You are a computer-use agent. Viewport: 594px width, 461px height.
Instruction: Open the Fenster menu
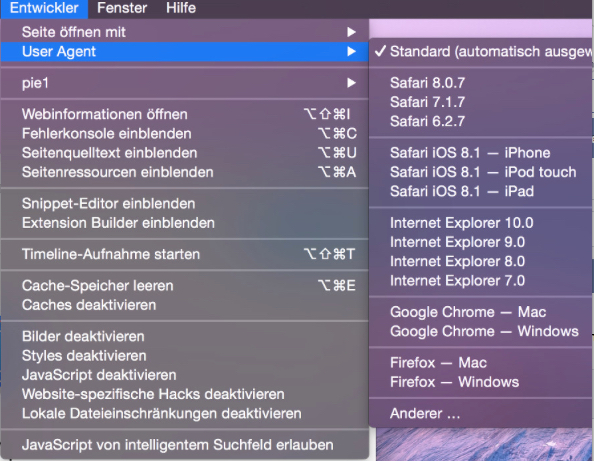click(x=122, y=8)
